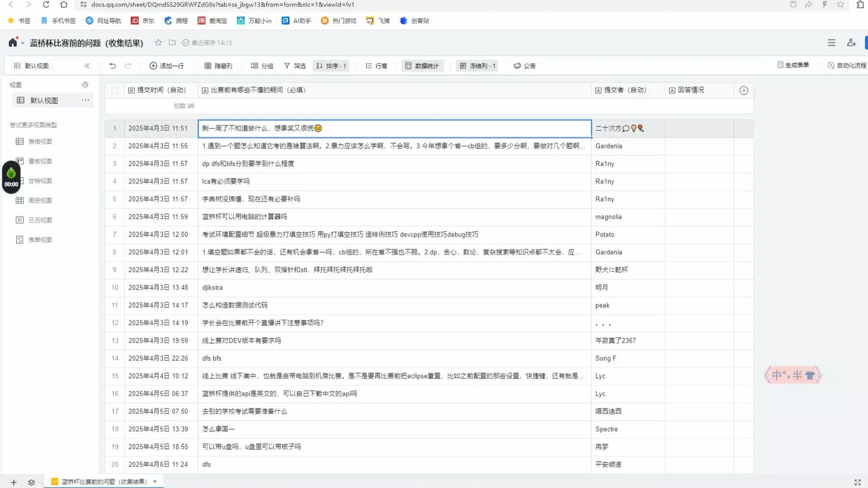Switch to 看板视图 kanban view

40,161
